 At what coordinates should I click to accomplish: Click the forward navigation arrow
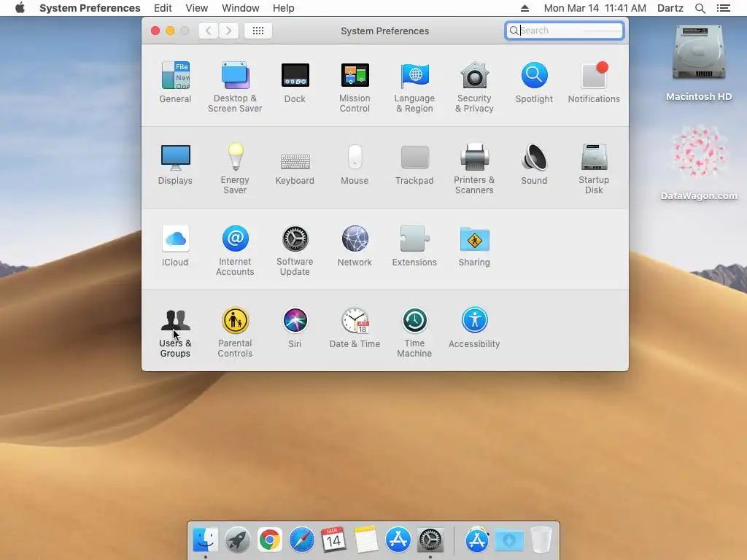click(228, 31)
